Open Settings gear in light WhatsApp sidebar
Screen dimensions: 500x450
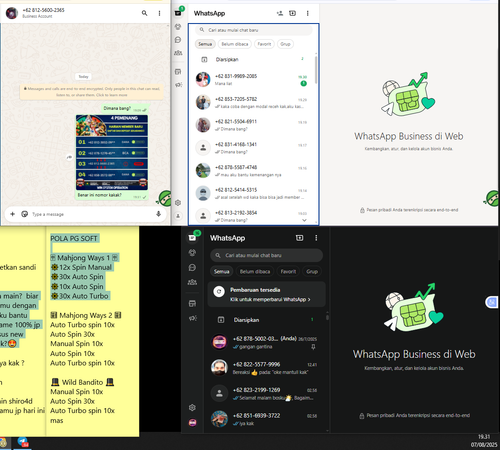pos(178,203)
